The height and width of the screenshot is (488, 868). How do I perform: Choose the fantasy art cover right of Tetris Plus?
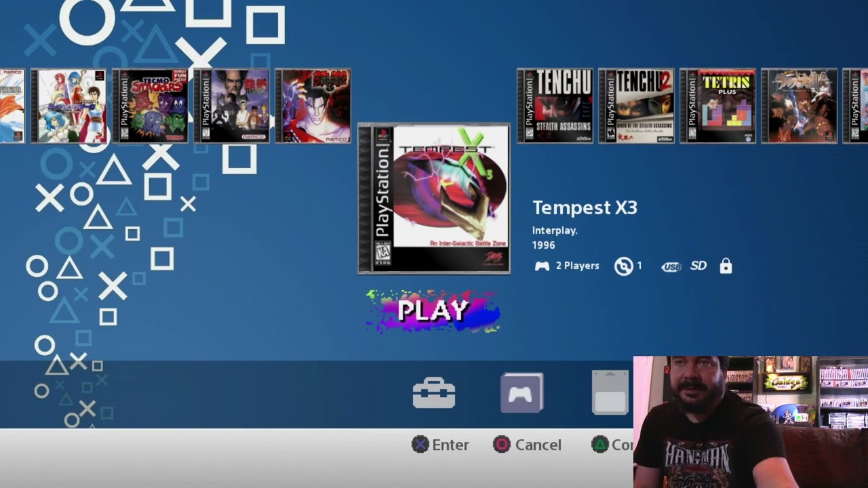pyautogui.click(x=799, y=106)
